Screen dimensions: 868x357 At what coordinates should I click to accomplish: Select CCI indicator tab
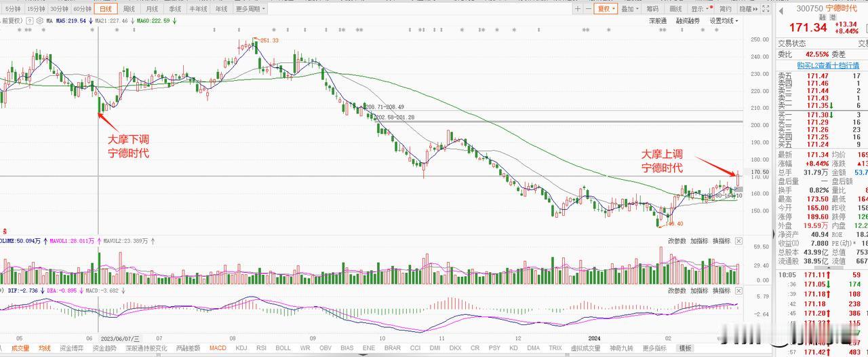[414, 348]
